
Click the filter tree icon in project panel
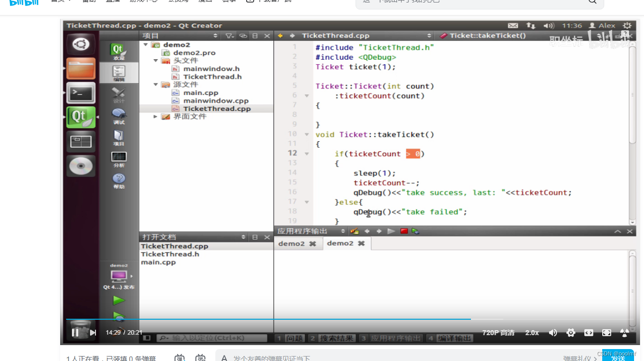[229, 36]
